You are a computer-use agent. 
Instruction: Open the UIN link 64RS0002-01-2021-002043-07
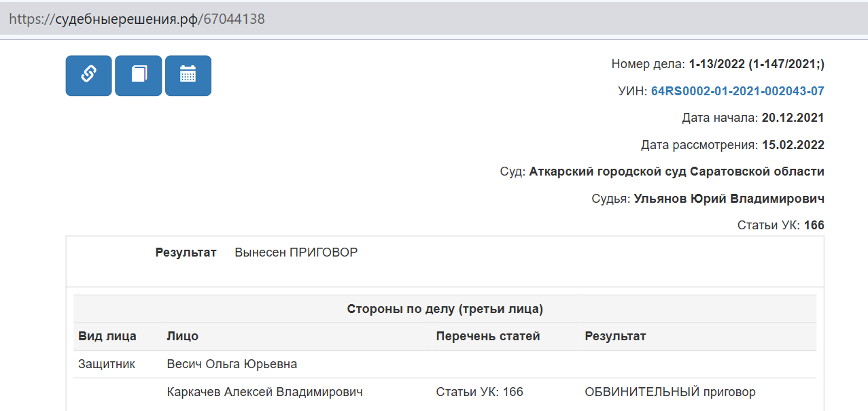pos(737,91)
